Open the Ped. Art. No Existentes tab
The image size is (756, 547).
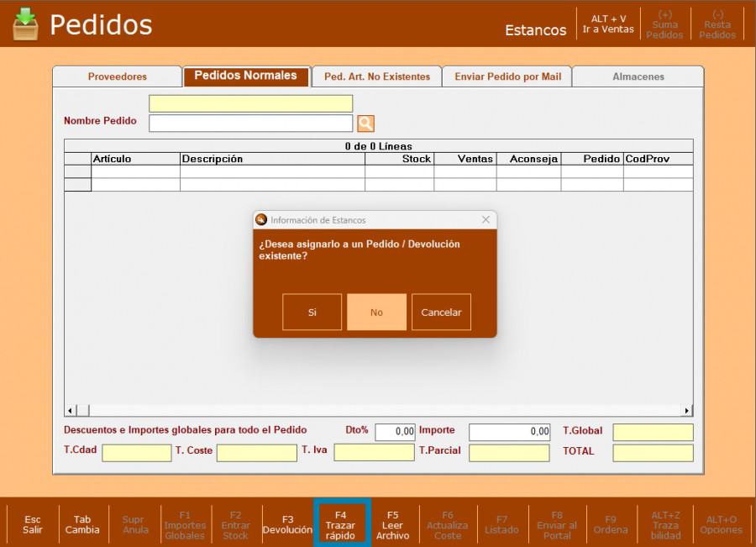[x=377, y=76]
